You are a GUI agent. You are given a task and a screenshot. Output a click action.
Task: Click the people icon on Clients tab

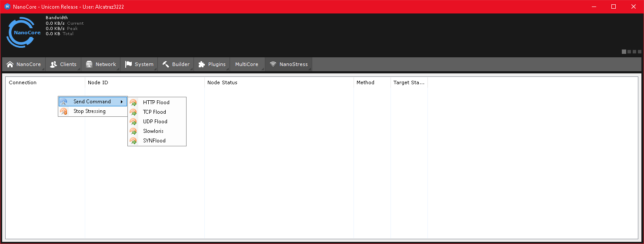click(53, 64)
